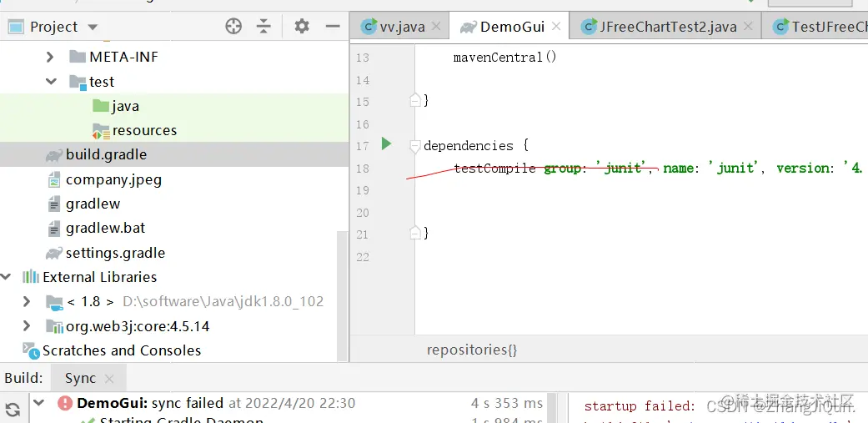This screenshot has width=868, height=423.
Task: Switch to the vv.java tab
Action: point(403,27)
